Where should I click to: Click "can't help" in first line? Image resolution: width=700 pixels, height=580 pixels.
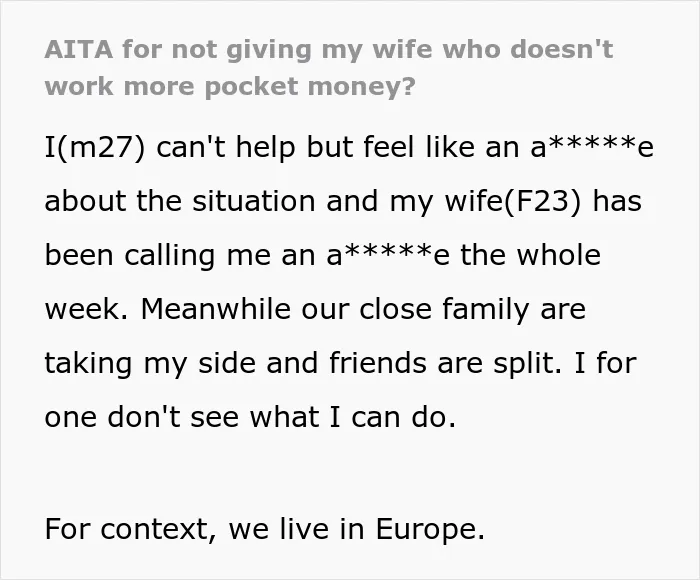226,147
